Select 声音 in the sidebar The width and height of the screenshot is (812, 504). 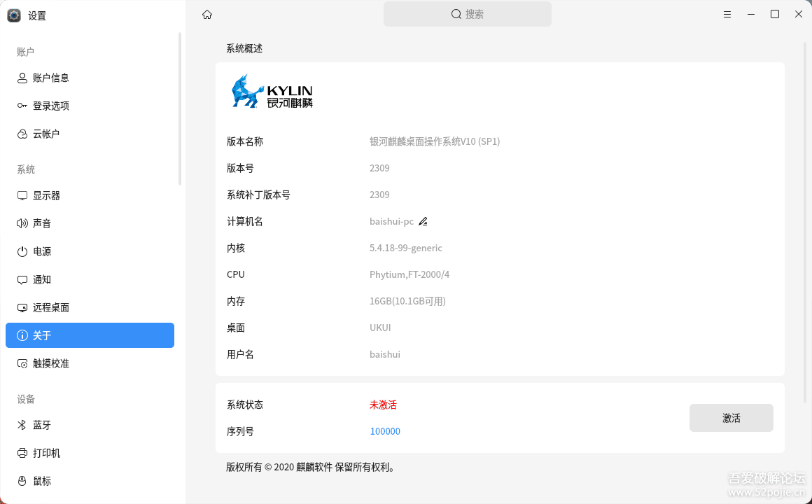90,223
